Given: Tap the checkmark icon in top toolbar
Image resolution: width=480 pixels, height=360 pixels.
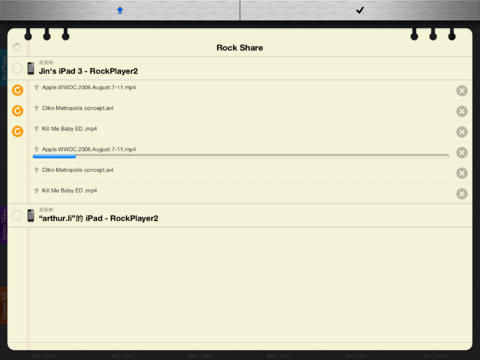Looking at the screenshot, I should click(x=360, y=10).
